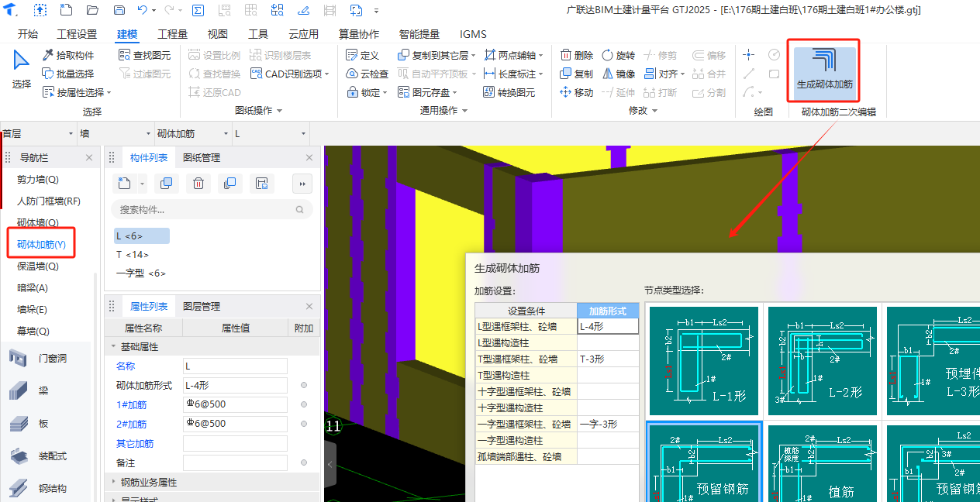Switch to the 云应用 ribbon tab
Image resolution: width=980 pixels, height=502 pixels.
(303, 34)
